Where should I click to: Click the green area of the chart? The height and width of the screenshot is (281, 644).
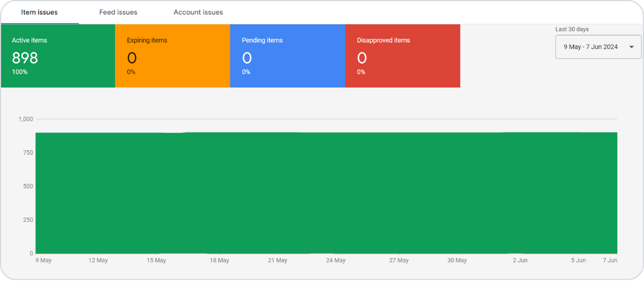pos(326,192)
